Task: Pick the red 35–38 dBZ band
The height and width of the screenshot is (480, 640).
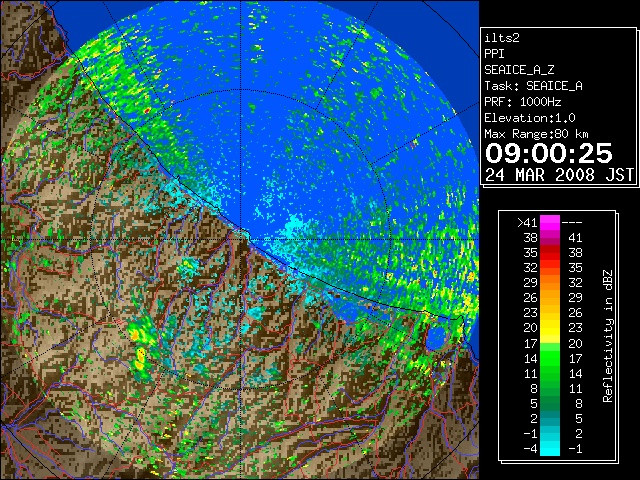Action: (x=550, y=253)
